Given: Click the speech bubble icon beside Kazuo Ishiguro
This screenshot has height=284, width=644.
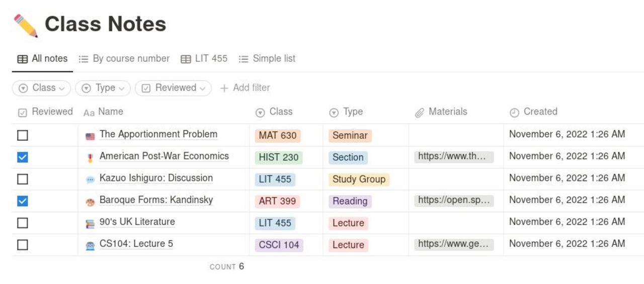Looking at the screenshot, I should click(90, 179).
